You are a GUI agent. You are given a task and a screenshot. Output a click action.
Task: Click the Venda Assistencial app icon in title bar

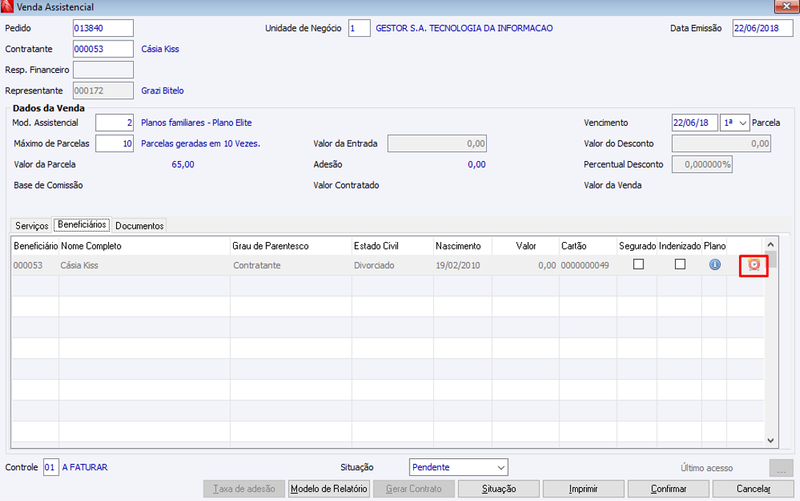tap(7, 7)
